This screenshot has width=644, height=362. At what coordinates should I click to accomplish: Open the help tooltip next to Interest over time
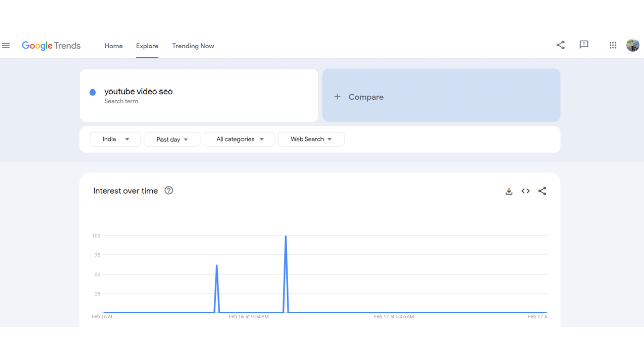point(169,190)
